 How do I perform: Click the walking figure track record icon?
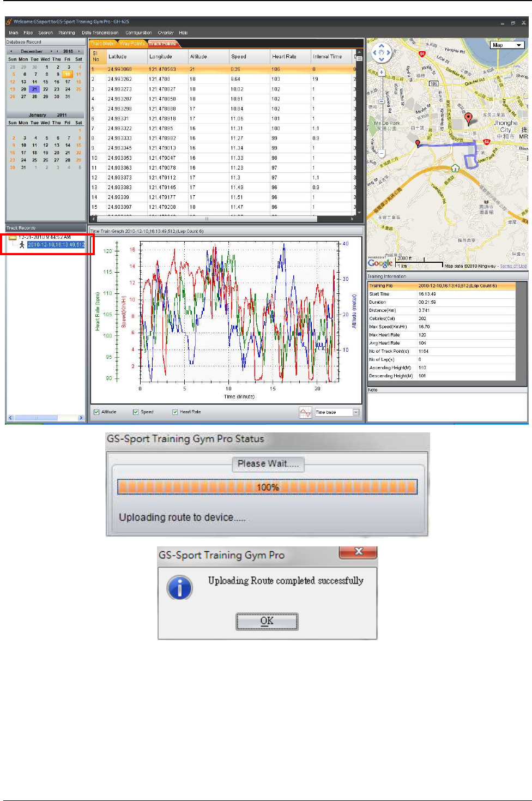[22, 245]
